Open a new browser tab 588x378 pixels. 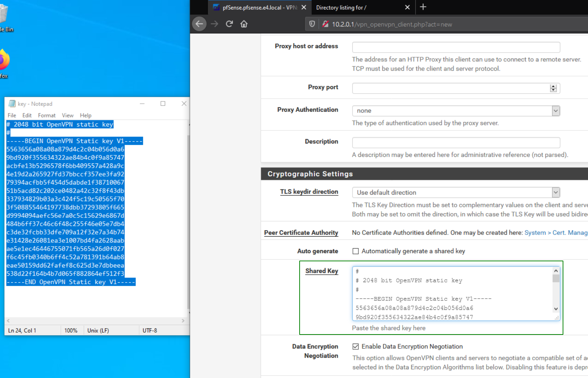(x=423, y=7)
